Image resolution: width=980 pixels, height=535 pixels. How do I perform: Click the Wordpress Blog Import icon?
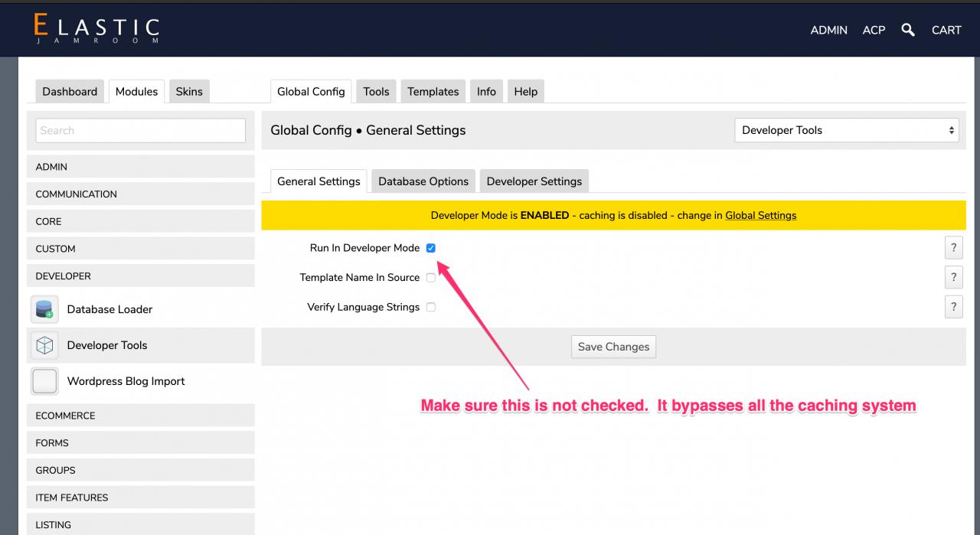point(44,381)
